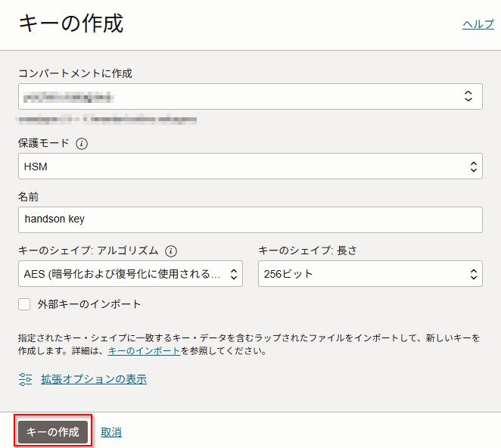Open the ヘルプ link
Screen dimensions: 501x448
click(x=478, y=24)
